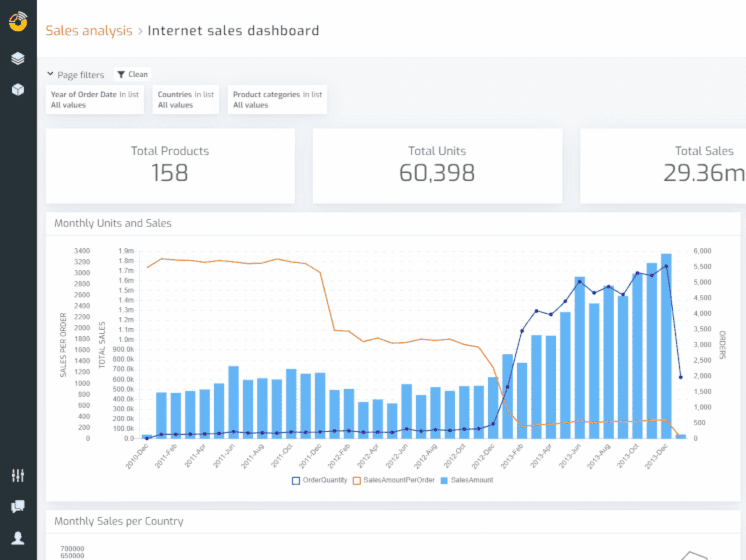Select the Total Units card

(437, 166)
